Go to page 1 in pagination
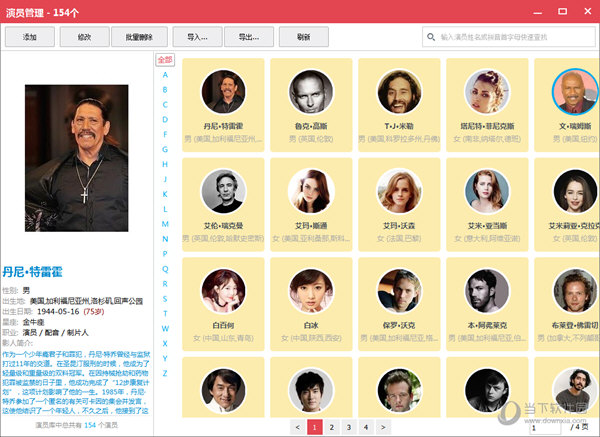The width and height of the screenshot is (600, 437). tap(315, 427)
